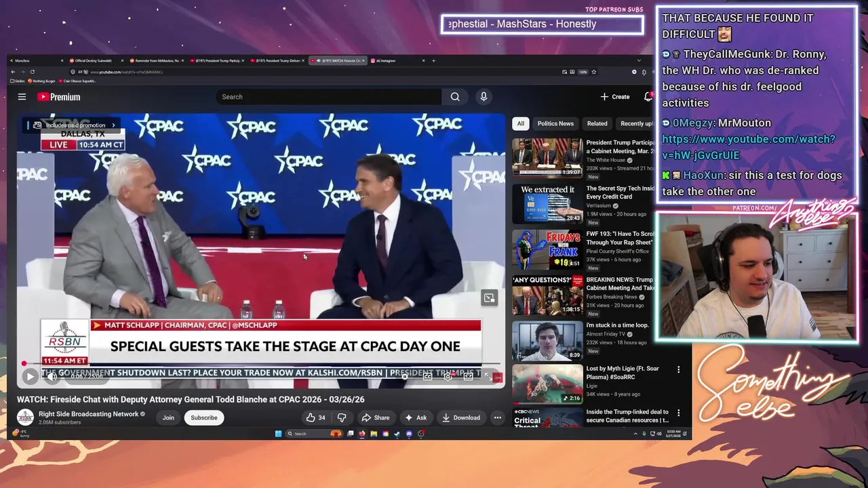
Task: Show hidden system tray icons
Action: [635, 434]
